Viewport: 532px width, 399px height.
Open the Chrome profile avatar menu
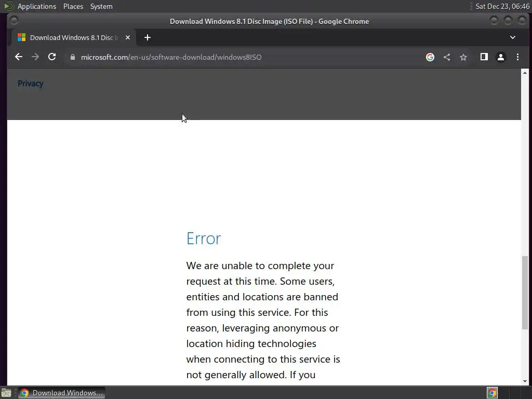pyautogui.click(x=501, y=57)
